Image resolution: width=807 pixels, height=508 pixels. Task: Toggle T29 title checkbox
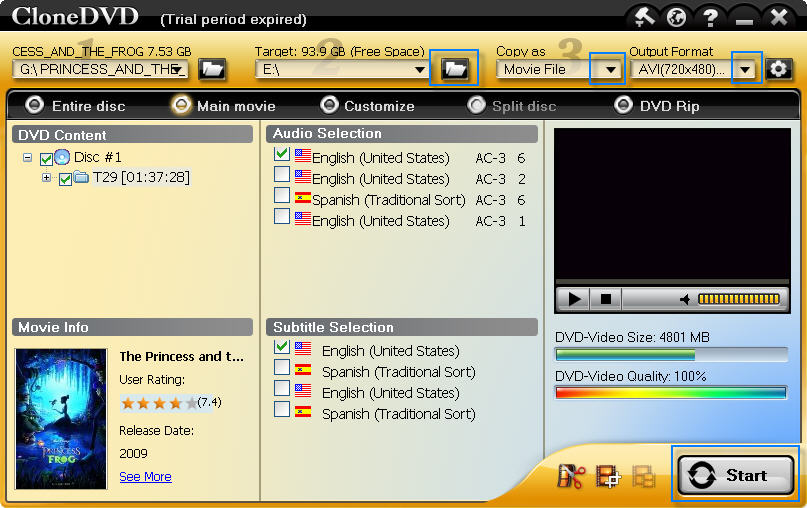click(65, 180)
